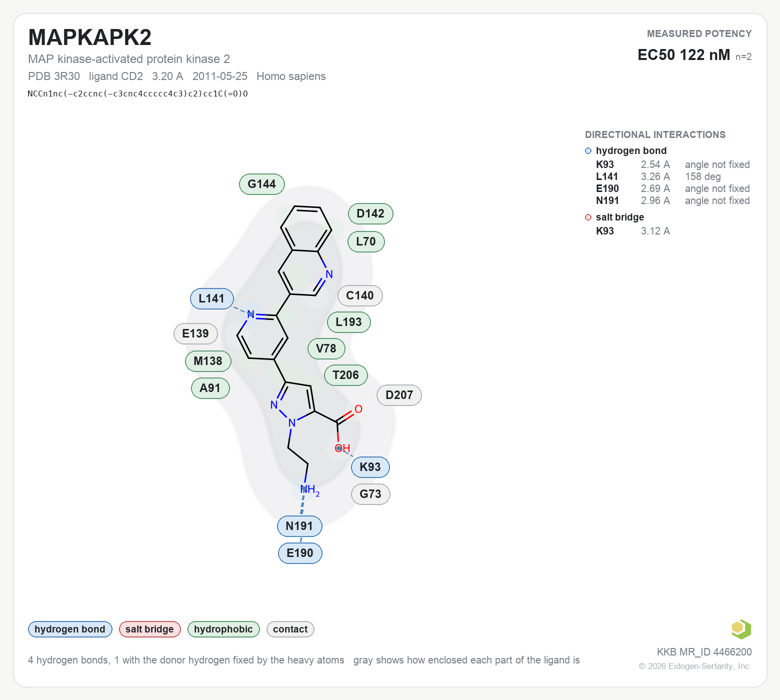Click the EC50 122 nM value
This screenshot has height=700, width=780.
click(x=683, y=54)
